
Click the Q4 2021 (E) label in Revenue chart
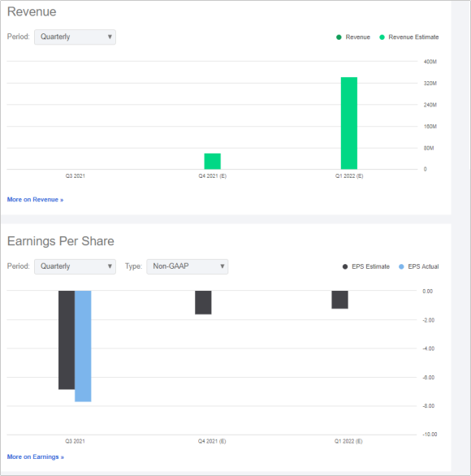tap(213, 176)
